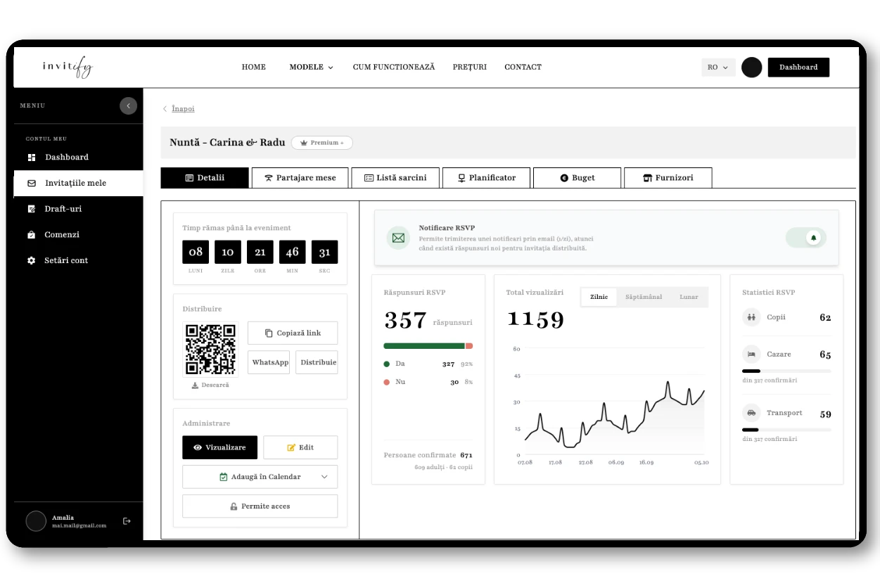880x588 pixels.
Task: Open the CONTACT page
Action: click(523, 67)
